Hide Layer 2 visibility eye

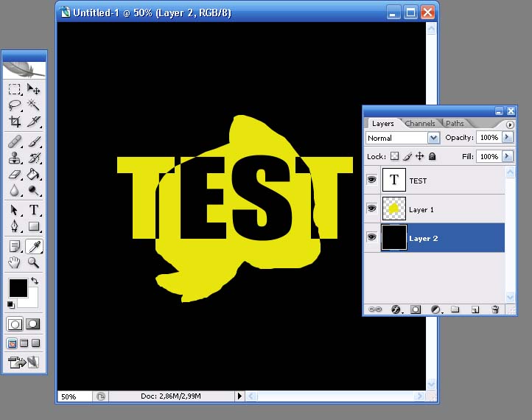click(x=372, y=237)
